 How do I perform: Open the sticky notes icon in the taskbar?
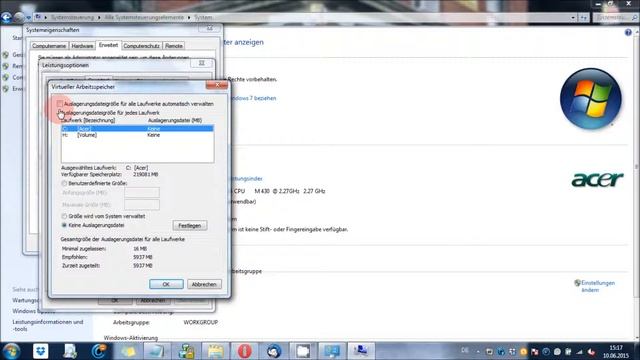(128, 351)
